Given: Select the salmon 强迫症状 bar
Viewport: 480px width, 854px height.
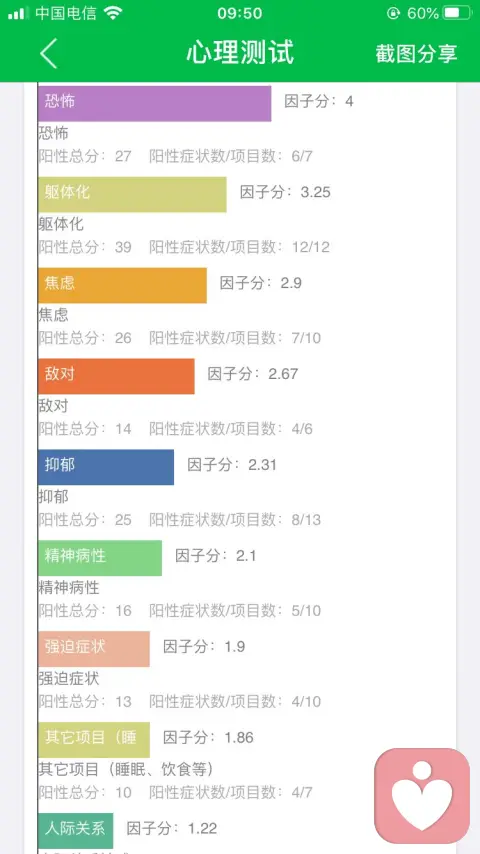Looking at the screenshot, I should [x=94, y=649].
